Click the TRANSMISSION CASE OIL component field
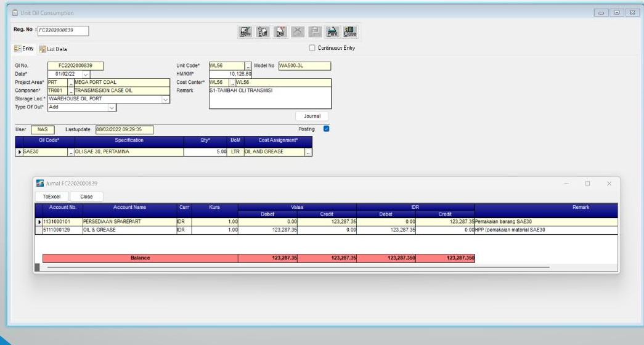Viewport: 644px width, 345px height. tap(122, 91)
